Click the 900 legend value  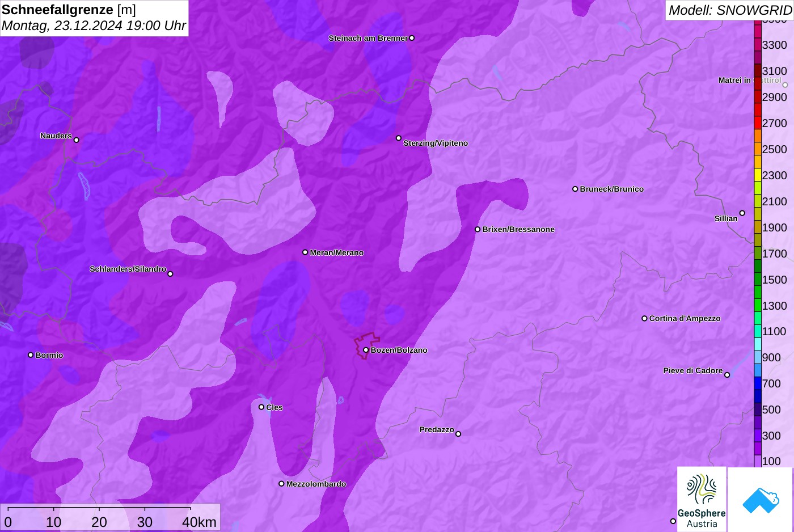pyautogui.click(x=771, y=357)
